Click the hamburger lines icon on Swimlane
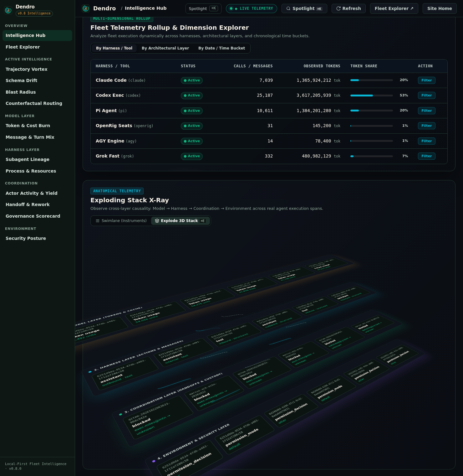Image resolution: width=463 pixels, height=476 pixels. pyautogui.click(x=98, y=221)
